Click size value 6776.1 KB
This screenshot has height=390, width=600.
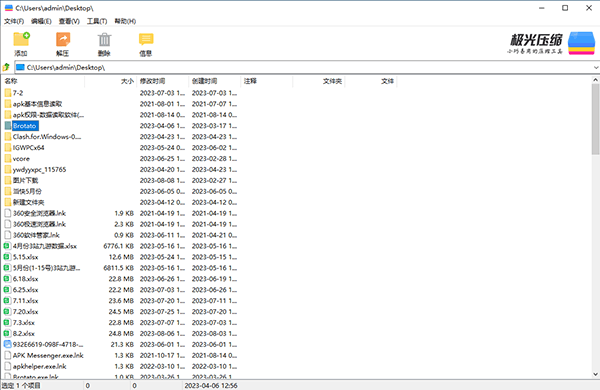pyautogui.click(x=119, y=246)
